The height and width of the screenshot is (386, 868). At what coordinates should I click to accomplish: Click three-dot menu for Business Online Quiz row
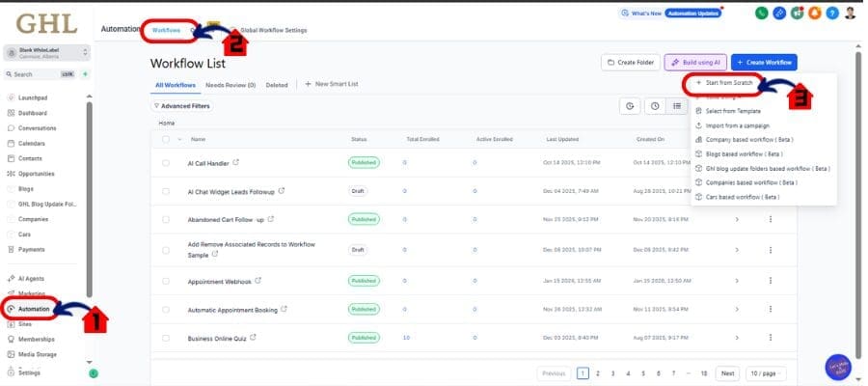tap(770, 337)
